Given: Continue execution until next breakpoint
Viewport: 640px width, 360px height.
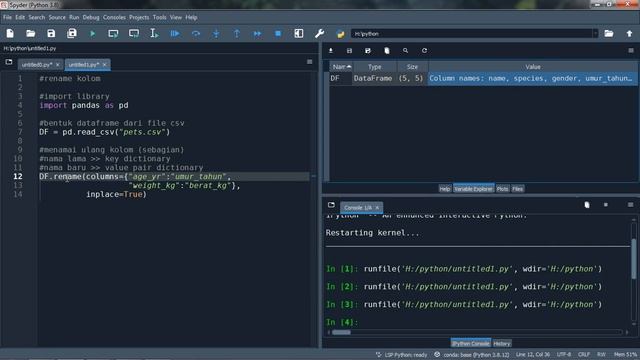Looking at the screenshot, I should coord(257,33).
